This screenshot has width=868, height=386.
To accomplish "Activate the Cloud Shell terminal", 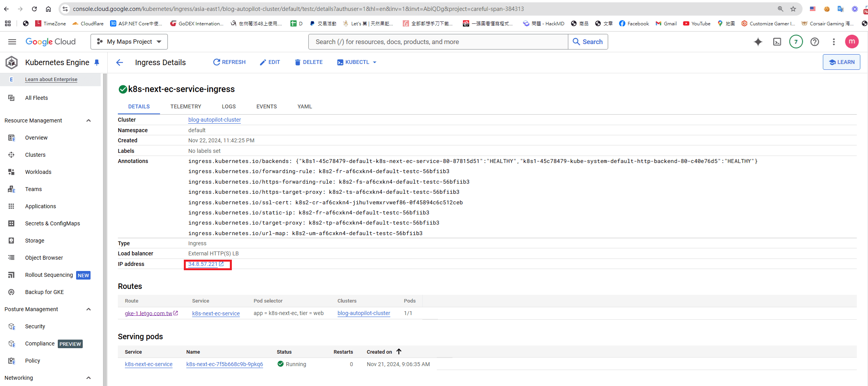I will tap(777, 42).
